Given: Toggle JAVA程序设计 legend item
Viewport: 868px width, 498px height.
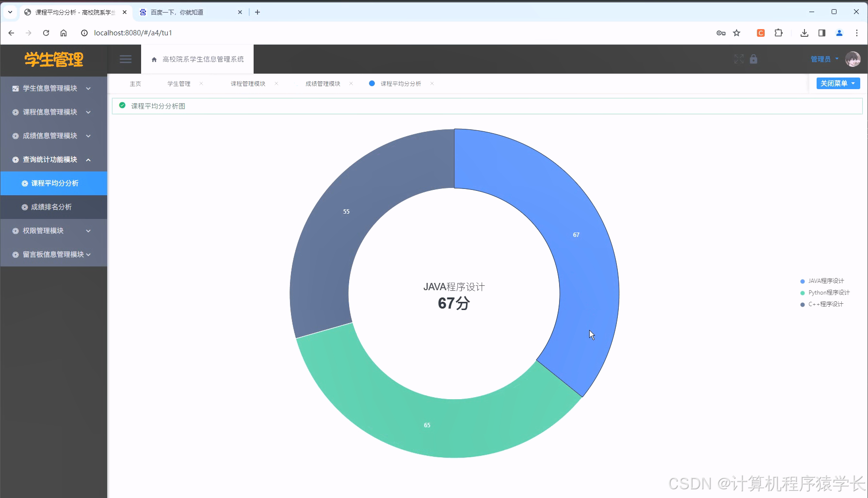Looking at the screenshot, I should tap(822, 281).
